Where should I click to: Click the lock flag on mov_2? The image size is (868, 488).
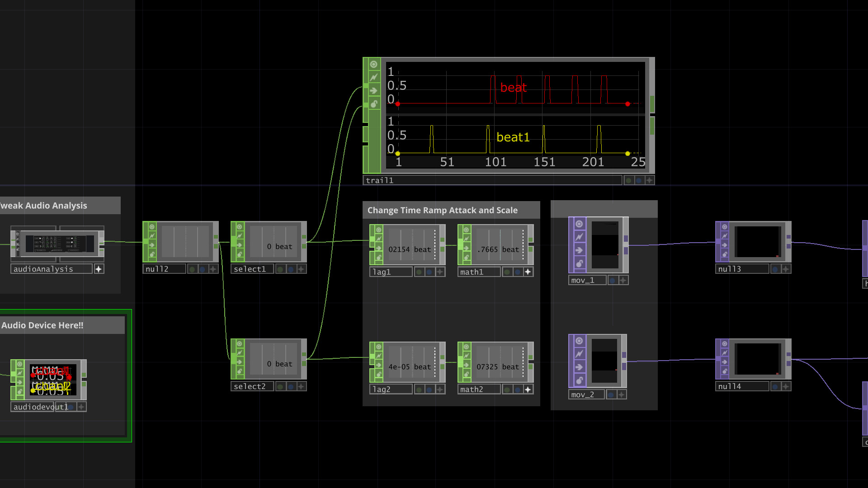pyautogui.click(x=579, y=380)
